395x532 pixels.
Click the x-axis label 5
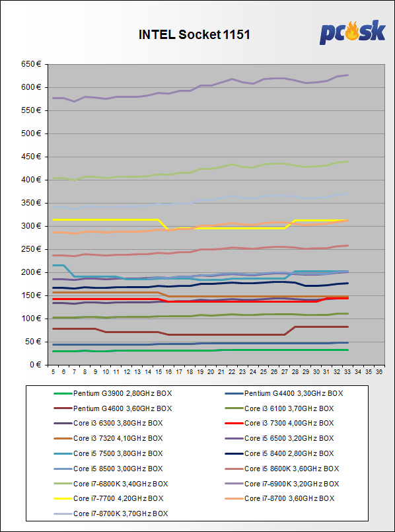click(54, 372)
